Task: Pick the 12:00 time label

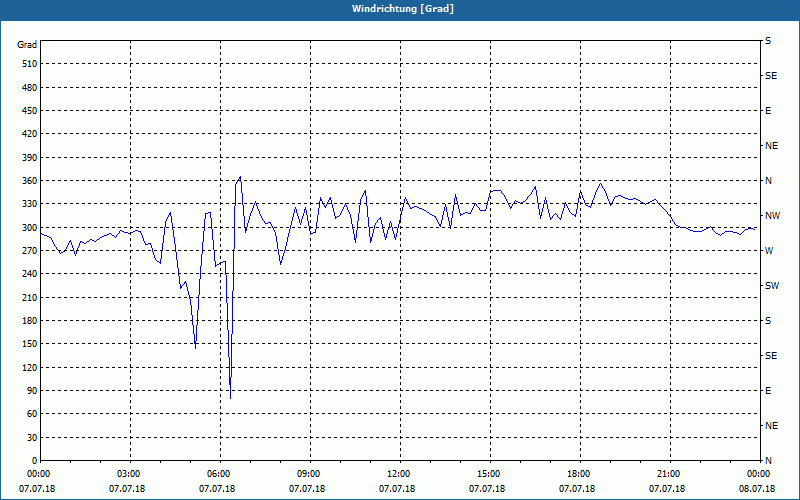Action: point(399,474)
